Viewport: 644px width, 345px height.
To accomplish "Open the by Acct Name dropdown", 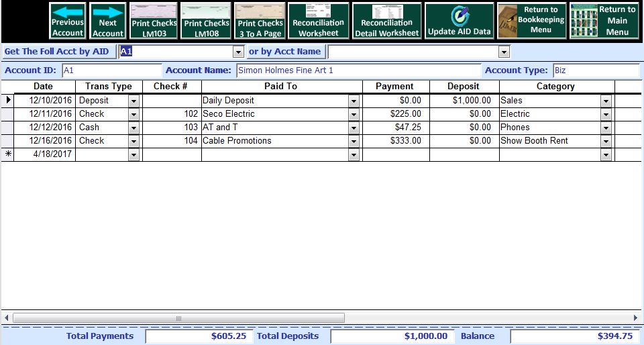I will tap(504, 52).
